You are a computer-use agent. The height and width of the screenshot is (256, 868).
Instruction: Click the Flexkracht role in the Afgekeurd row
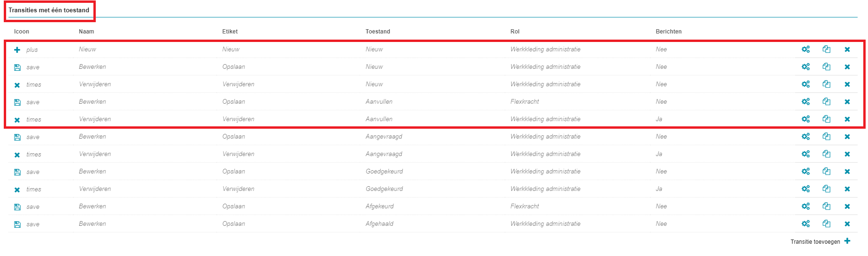(525, 206)
